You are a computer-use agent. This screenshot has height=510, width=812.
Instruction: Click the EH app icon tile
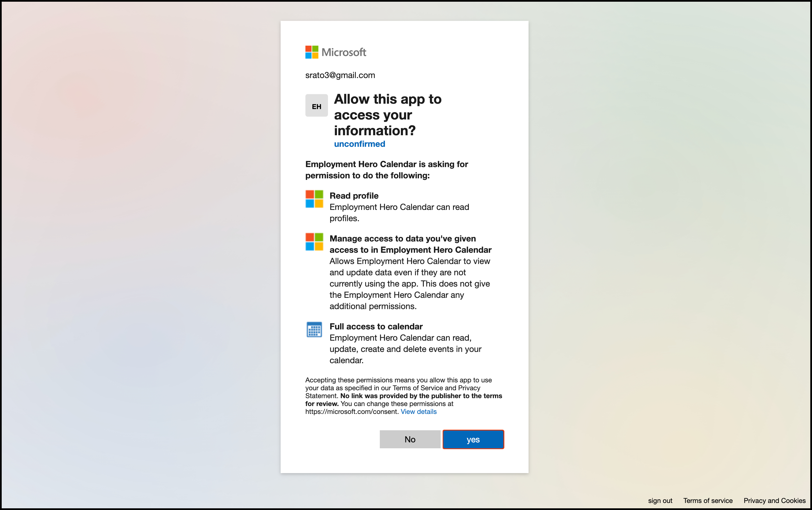316,106
